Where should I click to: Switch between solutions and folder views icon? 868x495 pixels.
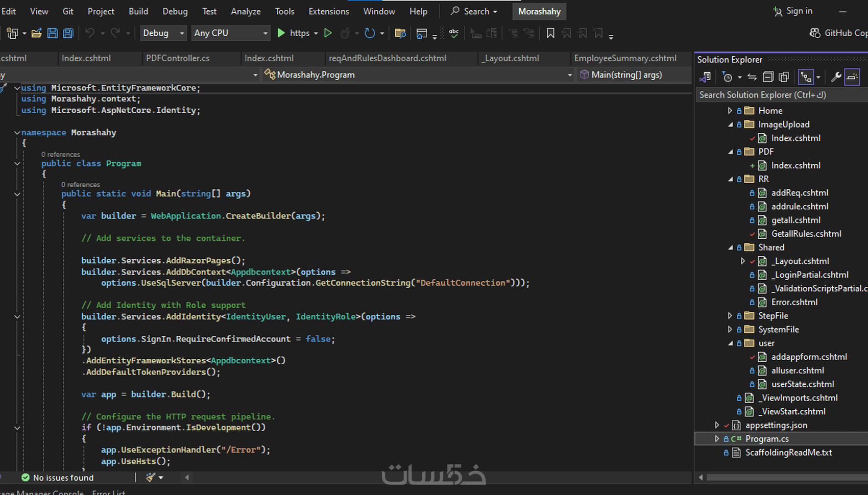click(x=705, y=77)
